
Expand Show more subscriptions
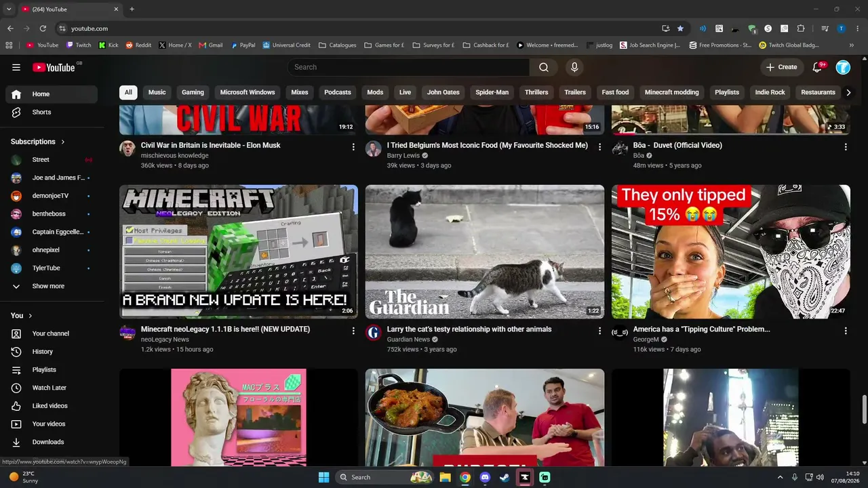point(52,287)
